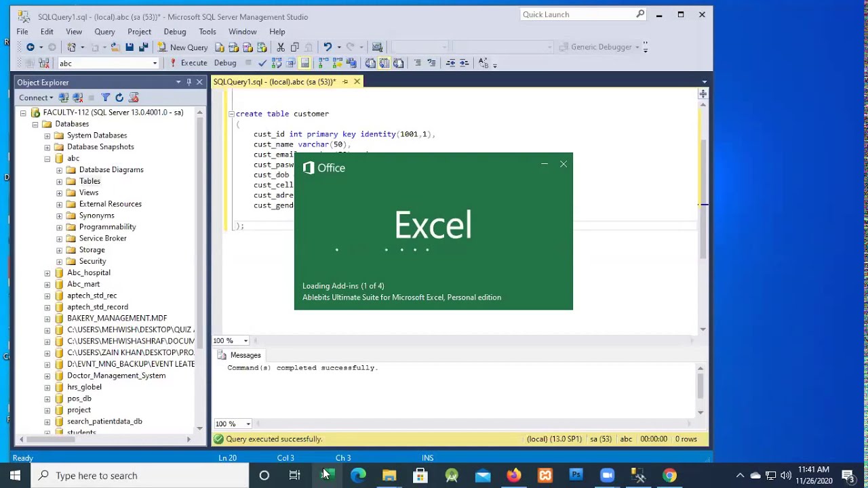868x488 pixels.
Task: Click the Filter funnel icon
Action: tap(105, 98)
